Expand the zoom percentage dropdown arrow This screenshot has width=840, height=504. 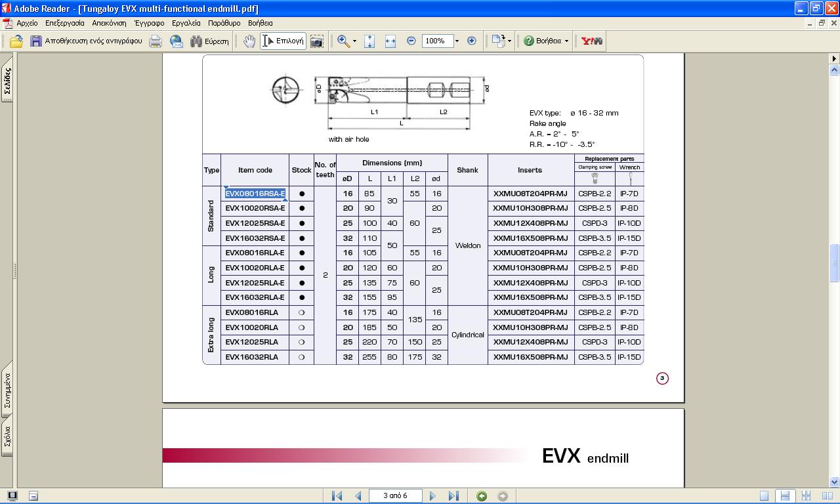(457, 41)
